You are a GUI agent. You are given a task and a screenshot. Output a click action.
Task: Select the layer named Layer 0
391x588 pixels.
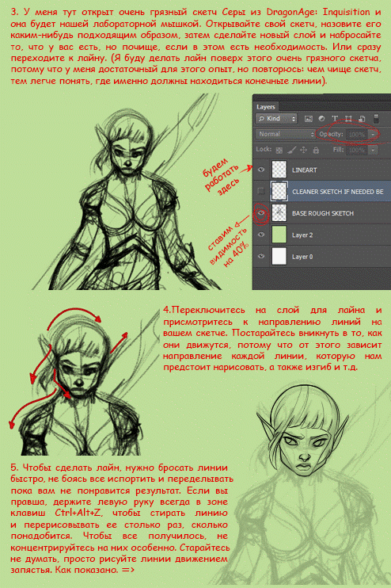(x=302, y=257)
